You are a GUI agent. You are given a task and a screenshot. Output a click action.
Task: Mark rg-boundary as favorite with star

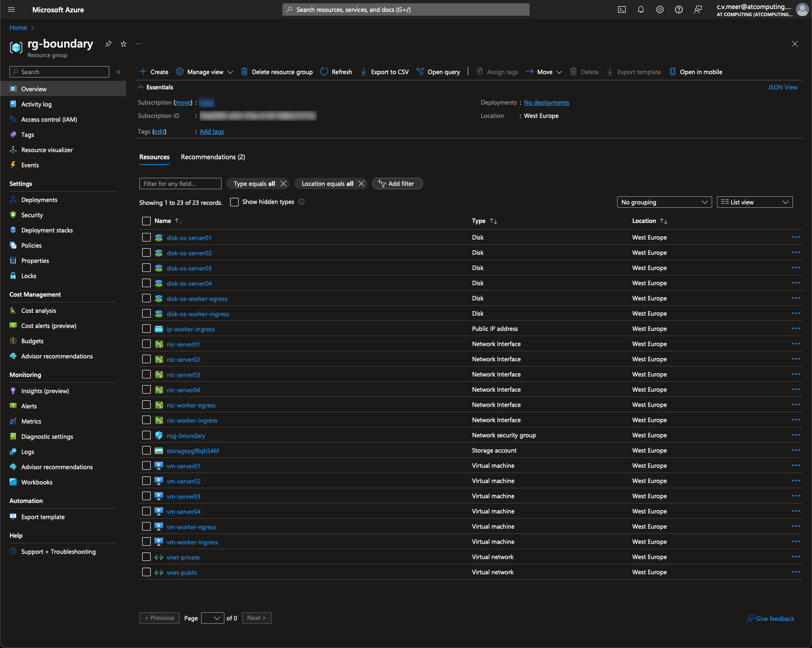(124, 44)
